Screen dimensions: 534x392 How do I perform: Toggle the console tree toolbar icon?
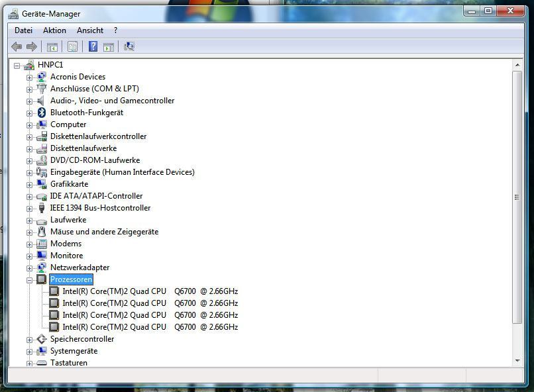52,46
